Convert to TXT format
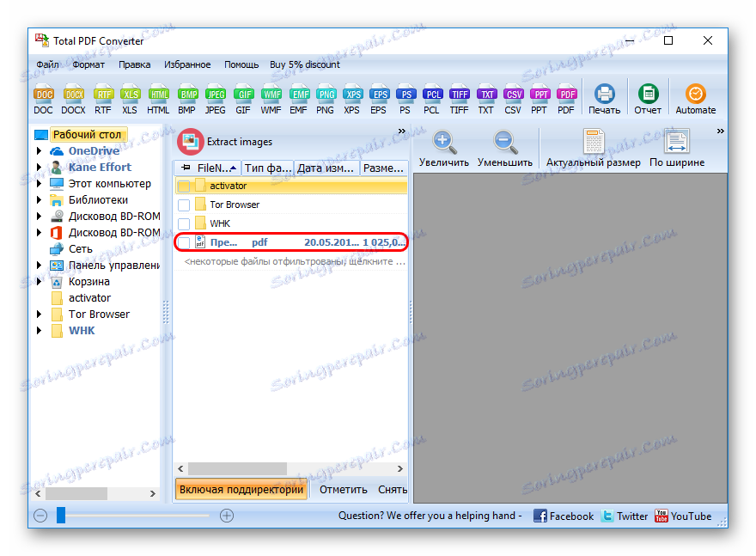The image size is (756, 556). (x=486, y=100)
